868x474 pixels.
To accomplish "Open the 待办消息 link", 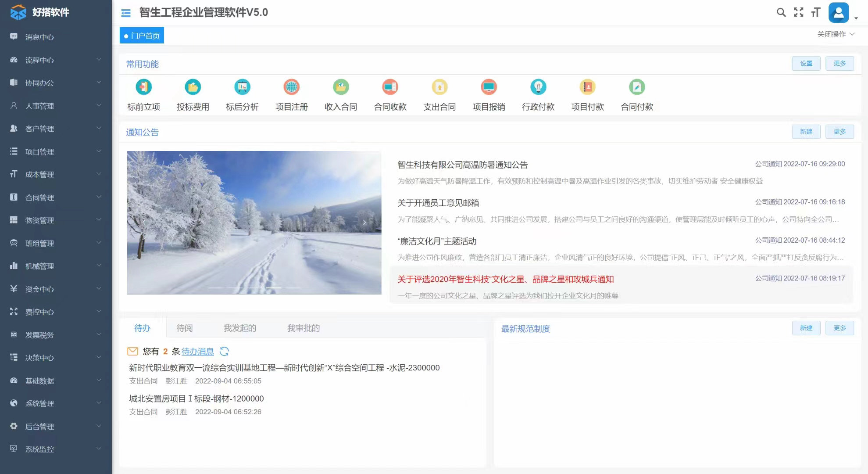I will tap(198, 351).
